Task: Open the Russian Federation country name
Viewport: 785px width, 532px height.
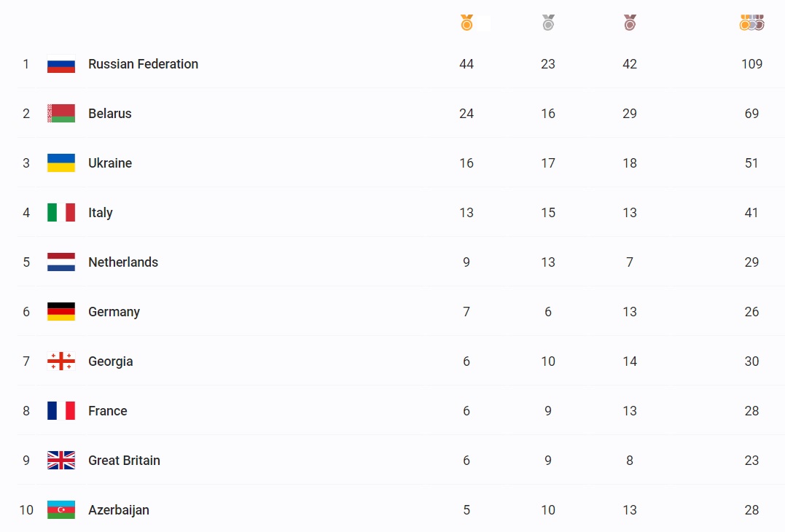Action: pos(143,64)
